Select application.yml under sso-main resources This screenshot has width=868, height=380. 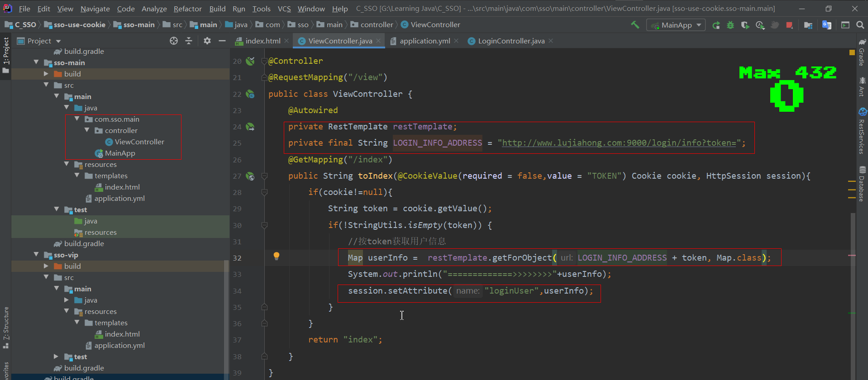pos(119,198)
